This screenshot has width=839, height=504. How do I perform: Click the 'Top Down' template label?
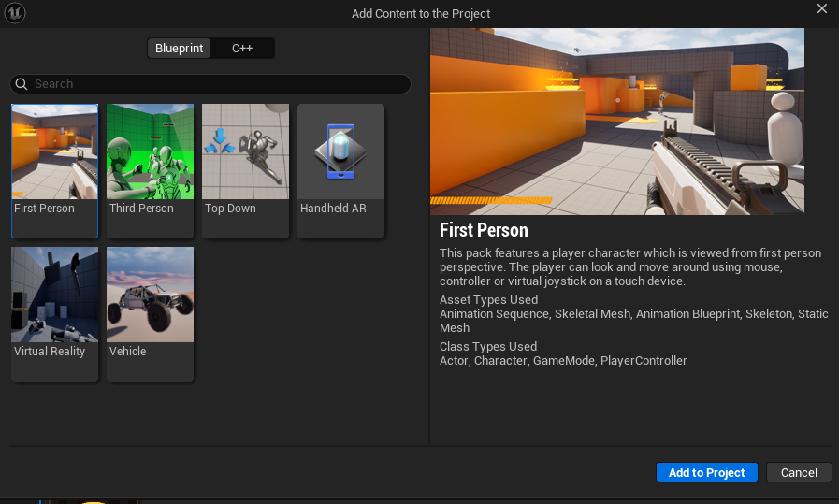[x=230, y=209]
